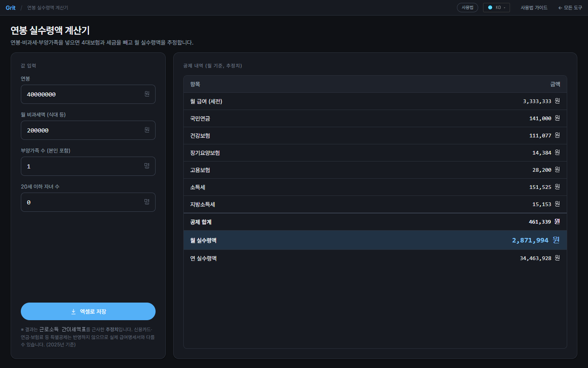
Task: Click the download icon on 엑셀로 저장
Action: click(73, 312)
